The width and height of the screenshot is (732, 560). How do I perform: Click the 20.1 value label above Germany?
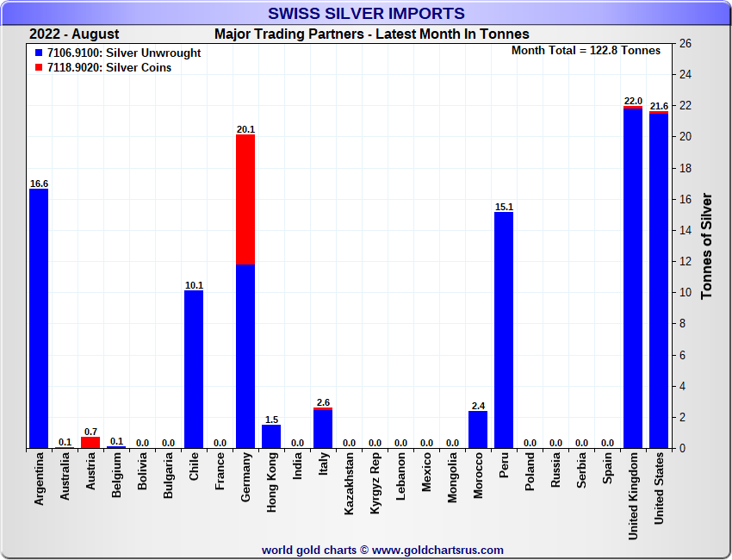point(245,129)
